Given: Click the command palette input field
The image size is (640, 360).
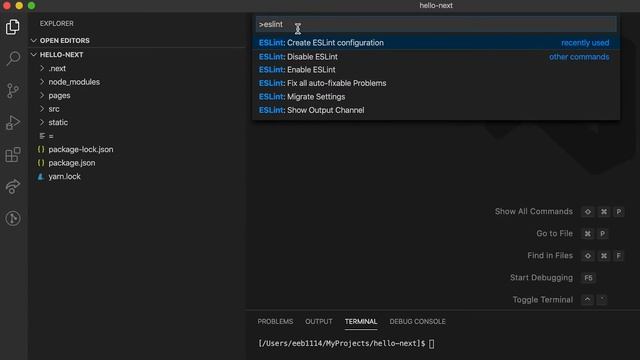Looking at the screenshot, I should (436, 24).
